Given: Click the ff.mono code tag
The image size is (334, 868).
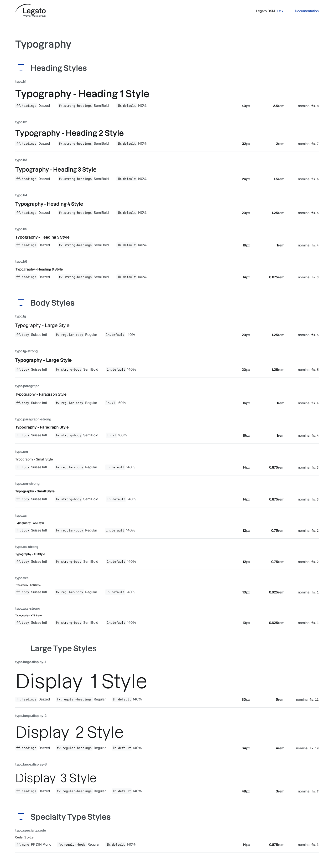Looking at the screenshot, I should [x=23, y=844].
